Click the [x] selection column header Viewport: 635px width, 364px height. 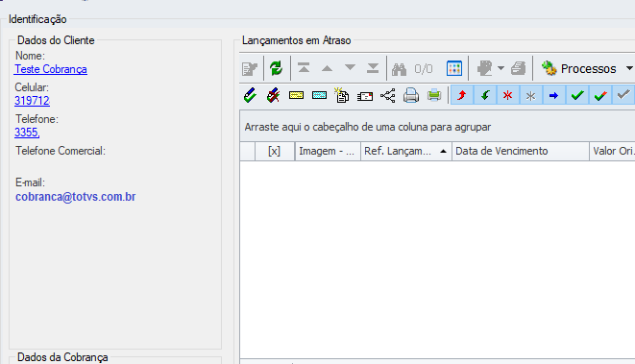click(274, 151)
